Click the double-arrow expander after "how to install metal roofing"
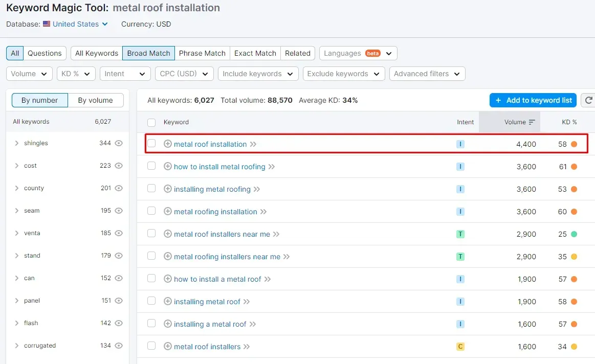 point(273,167)
